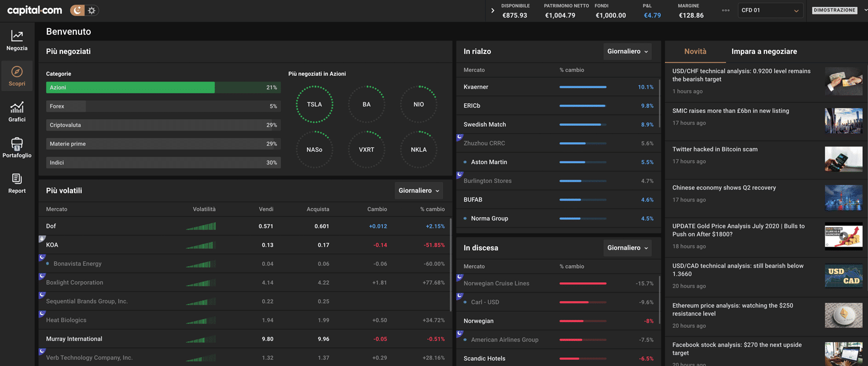Image resolution: width=868 pixels, height=366 pixels.
Task: Switch to the Impara a negoziare tab
Action: (764, 52)
